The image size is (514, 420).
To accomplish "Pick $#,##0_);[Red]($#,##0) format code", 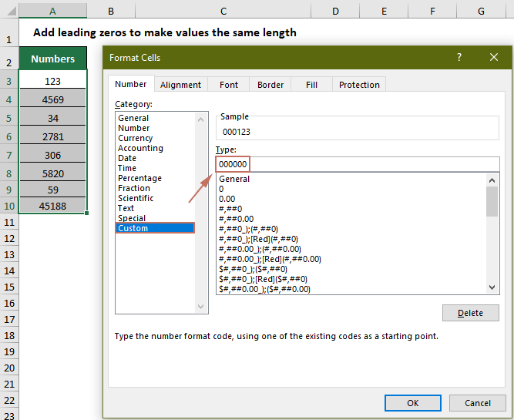I will [x=263, y=279].
